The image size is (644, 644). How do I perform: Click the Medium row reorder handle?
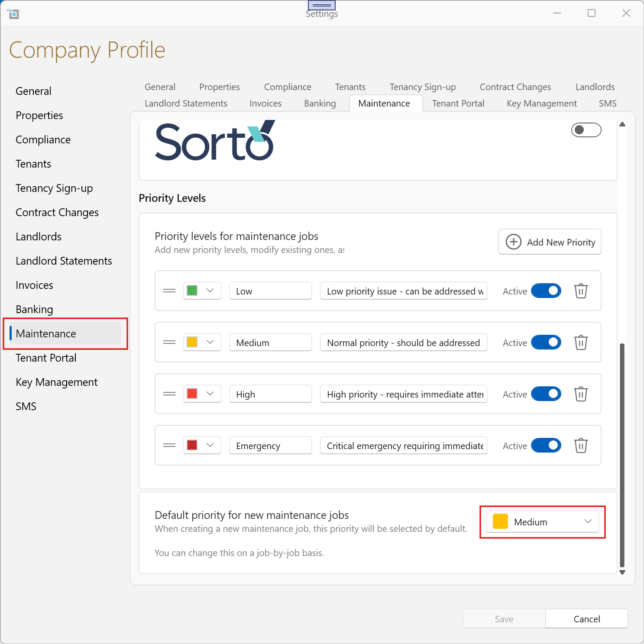[x=169, y=343]
